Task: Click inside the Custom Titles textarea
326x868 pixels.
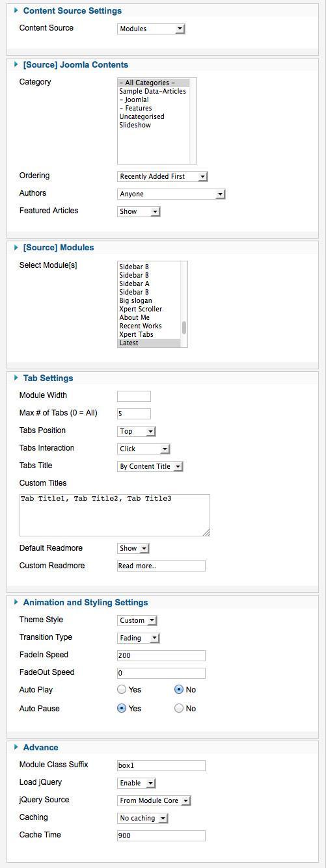Action: click(115, 515)
